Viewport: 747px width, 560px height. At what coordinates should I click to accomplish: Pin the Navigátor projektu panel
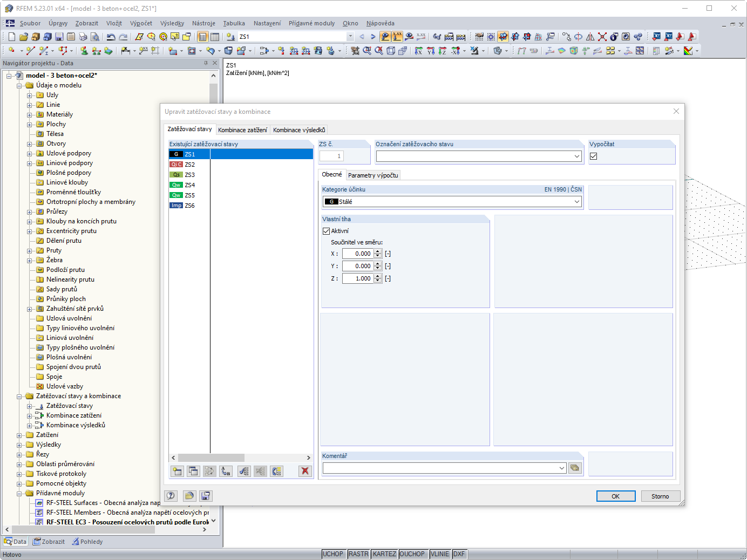[x=206, y=63]
